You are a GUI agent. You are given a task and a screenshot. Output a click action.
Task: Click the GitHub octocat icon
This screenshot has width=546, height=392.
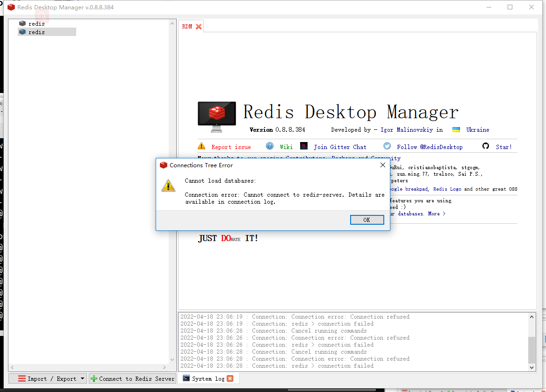click(486, 146)
